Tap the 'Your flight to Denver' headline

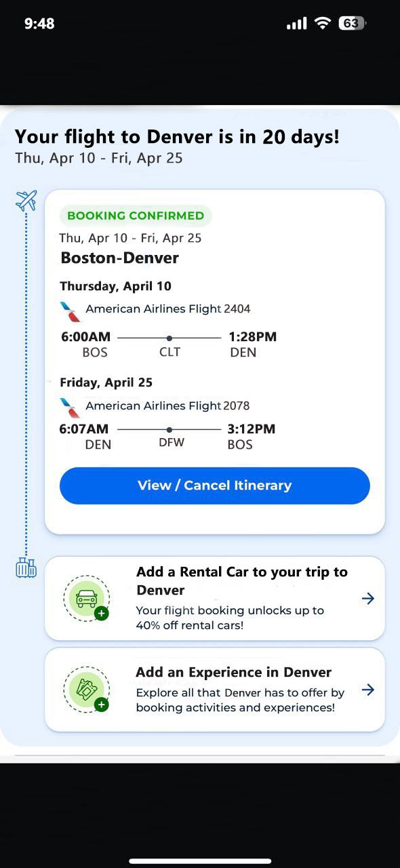point(177,137)
